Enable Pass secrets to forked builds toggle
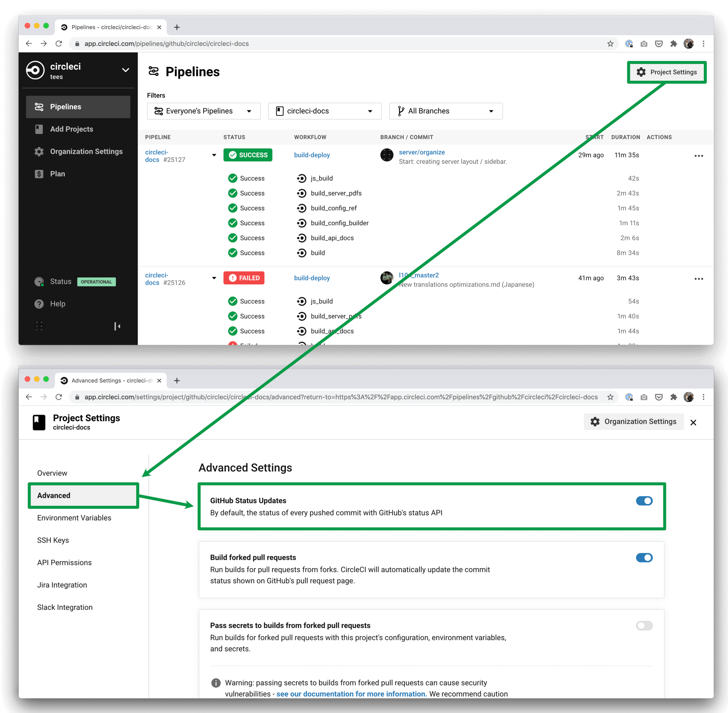Image resolution: width=728 pixels, height=713 pixels. coord(644,626)
